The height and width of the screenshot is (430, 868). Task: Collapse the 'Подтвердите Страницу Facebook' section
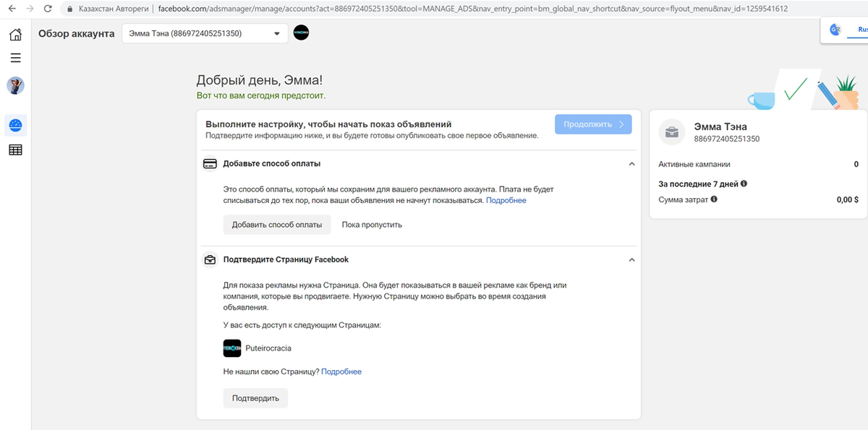pos(631,259)
